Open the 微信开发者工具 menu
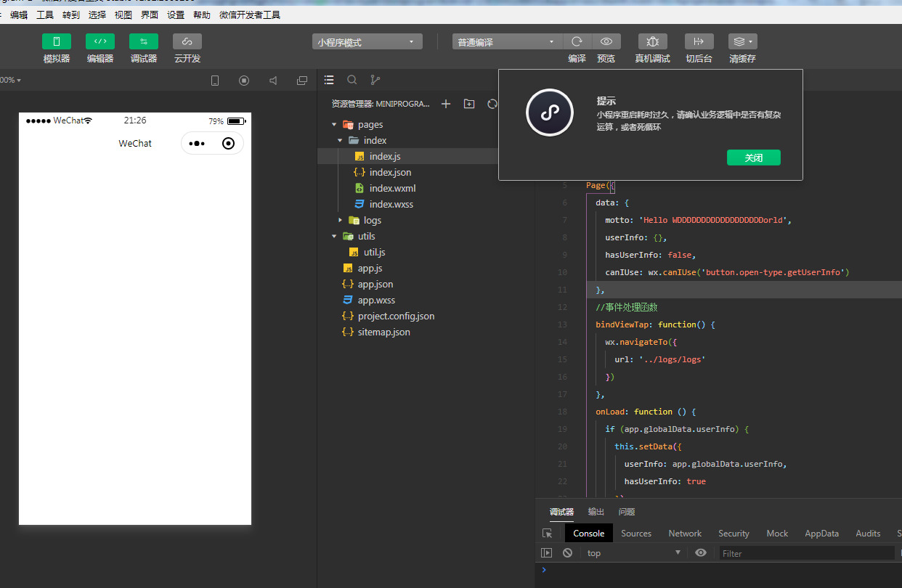 pos(250,15)
